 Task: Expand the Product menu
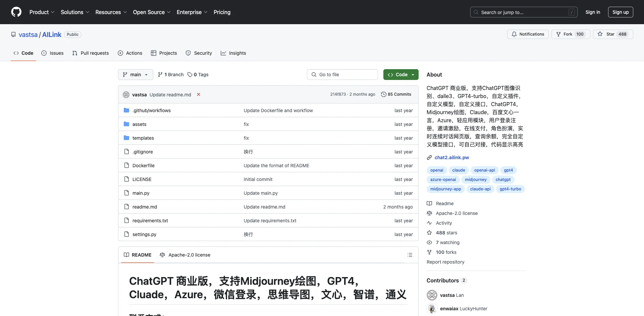click(x=42, y=12)
